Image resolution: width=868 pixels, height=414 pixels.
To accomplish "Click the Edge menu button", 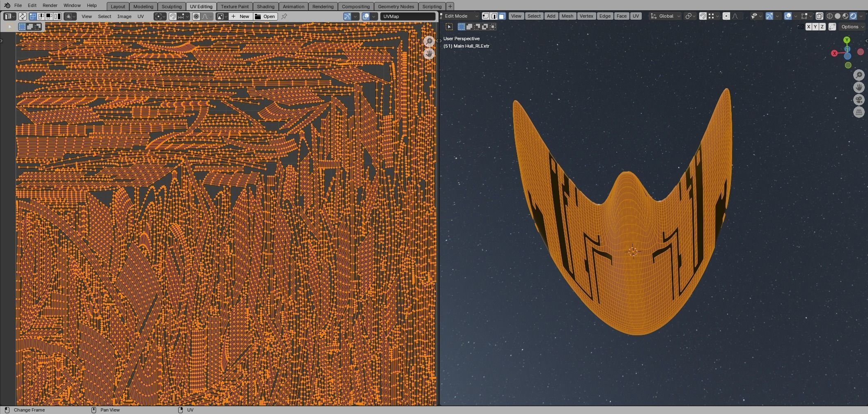I will click(605, 16).
